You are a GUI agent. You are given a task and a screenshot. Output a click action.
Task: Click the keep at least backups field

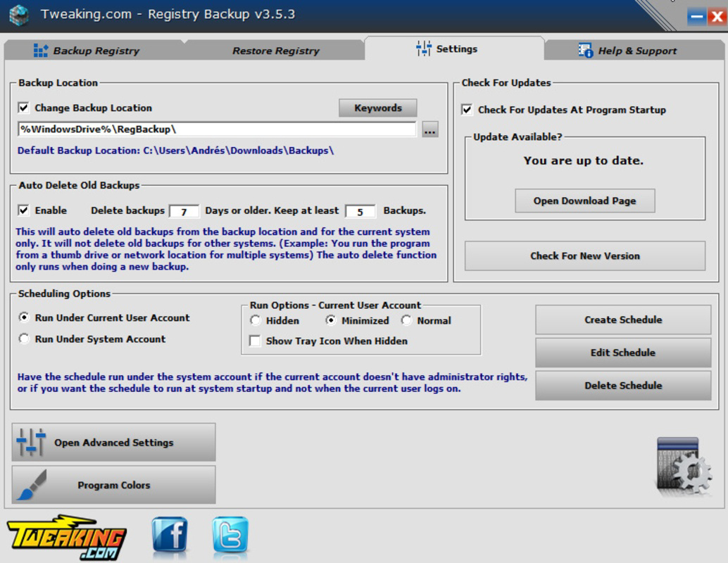coord(360,211)
